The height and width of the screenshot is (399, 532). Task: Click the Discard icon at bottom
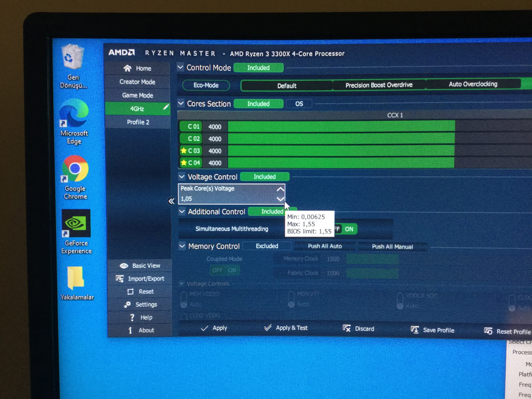pyautogui.click(x=347, y=328)
